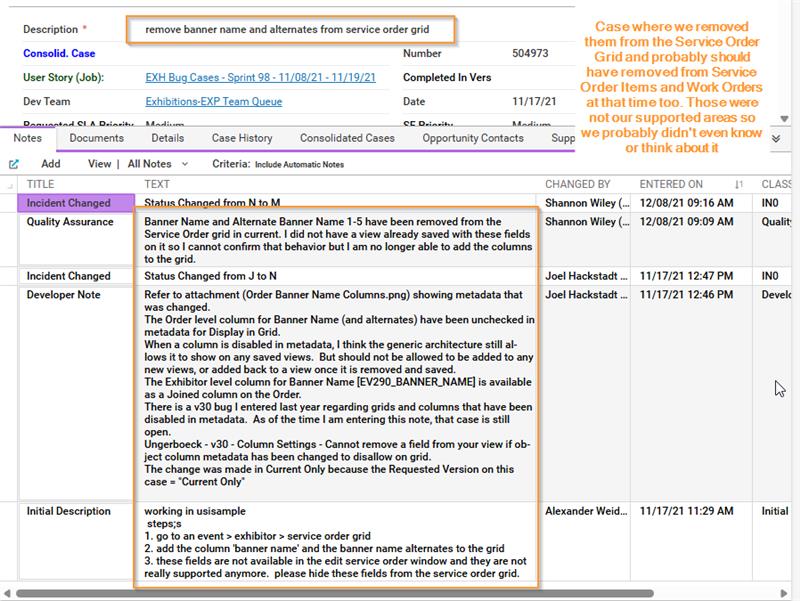Switch to the Documents tab
Screen dimensions: 800x601
pos(96,138)
